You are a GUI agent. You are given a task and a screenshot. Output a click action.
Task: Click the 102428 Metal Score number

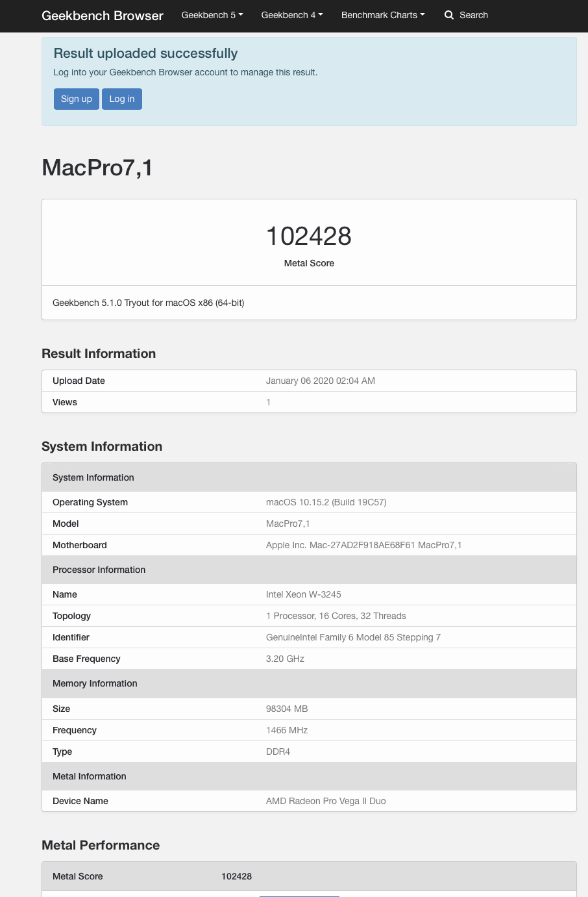(x=309, y=236)
